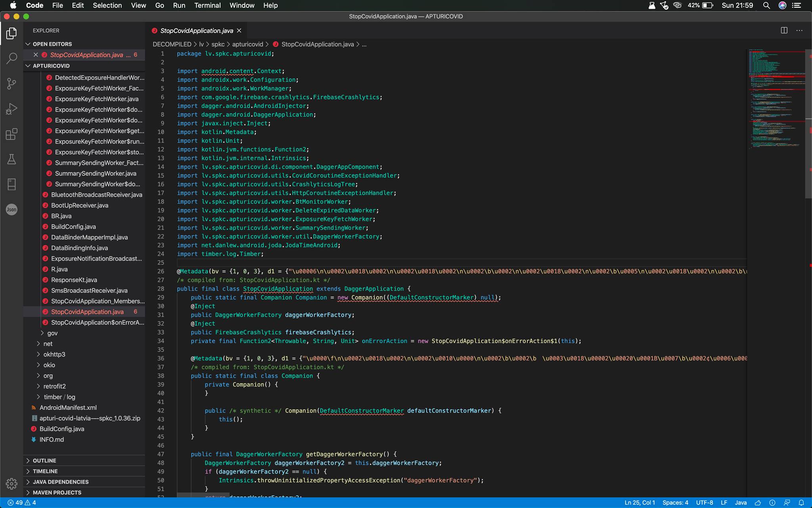Change language mode Java
The image size is (812, 508).
(741, 502)
